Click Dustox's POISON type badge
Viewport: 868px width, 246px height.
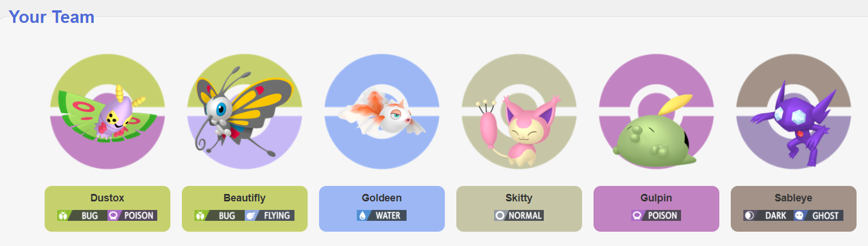coord(132,216)
